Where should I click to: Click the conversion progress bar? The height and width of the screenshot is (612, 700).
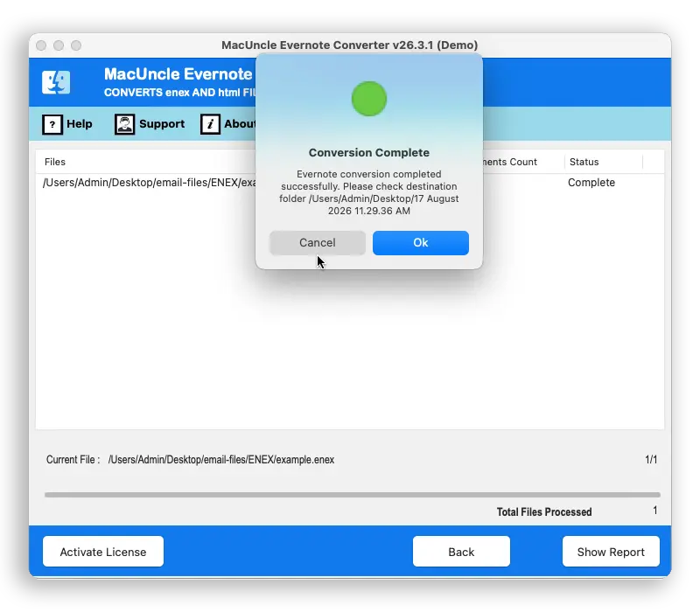(x=353, y=495)
